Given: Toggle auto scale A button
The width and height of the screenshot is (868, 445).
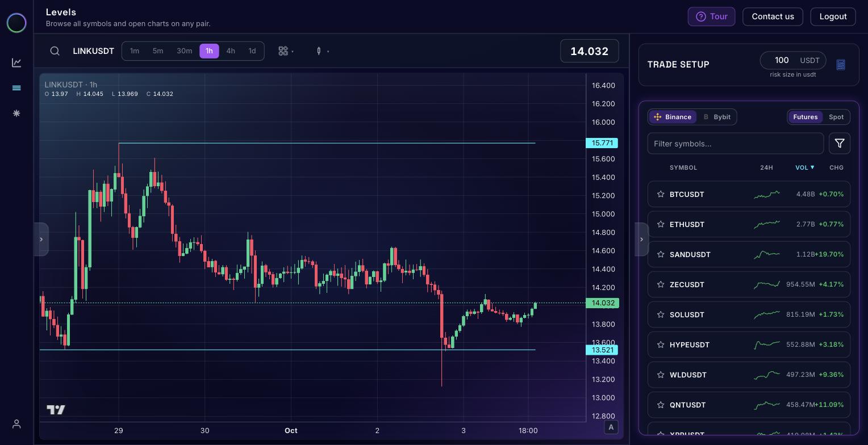Looking at the screenshot, I should 611,427.
